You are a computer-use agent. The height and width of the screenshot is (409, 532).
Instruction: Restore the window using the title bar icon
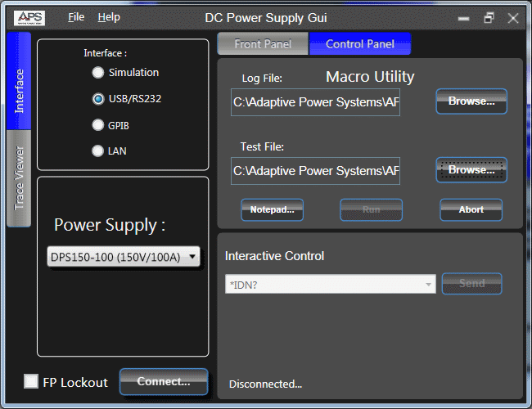tap(489, 17)
